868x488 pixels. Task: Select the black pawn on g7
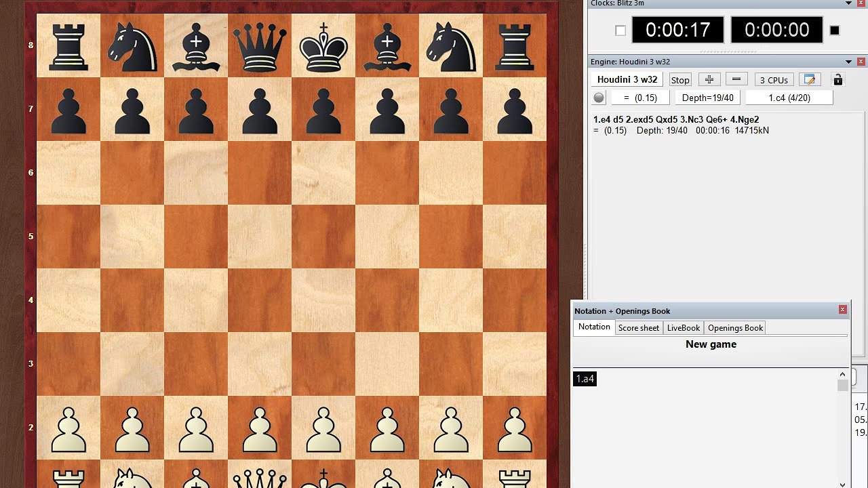(x=451, y=110)
